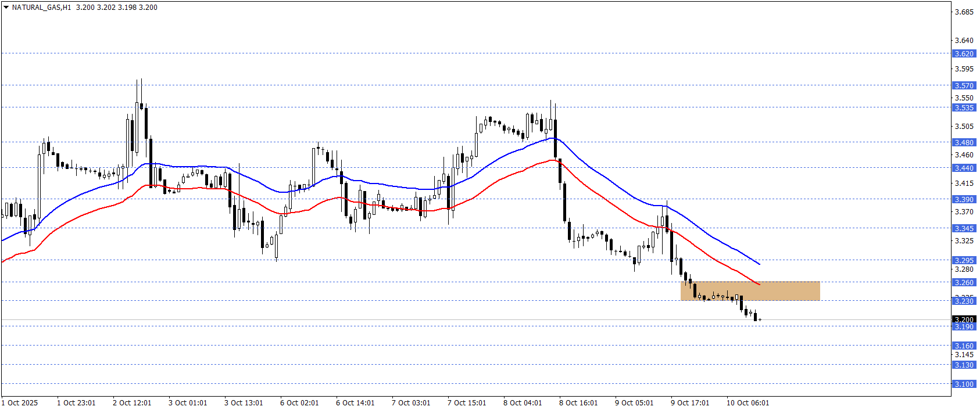Click the 3.390 price level label
This screenshot has width=980, height=410.
pos(964,199)
